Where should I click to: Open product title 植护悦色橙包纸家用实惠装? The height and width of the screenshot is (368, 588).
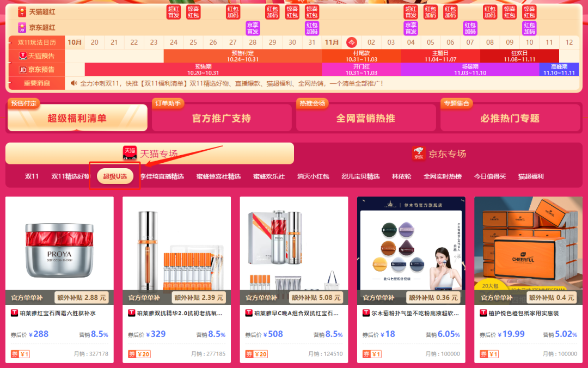pos(524,313)
